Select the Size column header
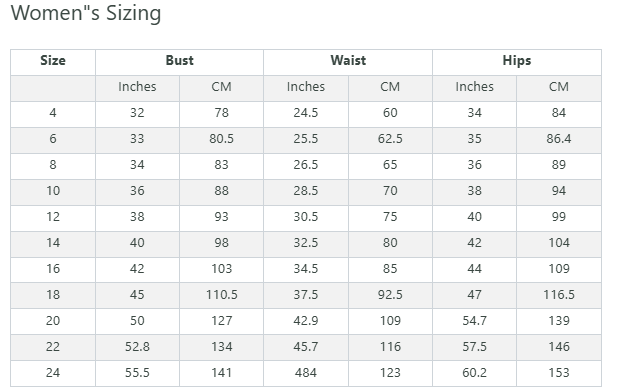The width and height of the screenshot is (624, 389). click(53, 61)
